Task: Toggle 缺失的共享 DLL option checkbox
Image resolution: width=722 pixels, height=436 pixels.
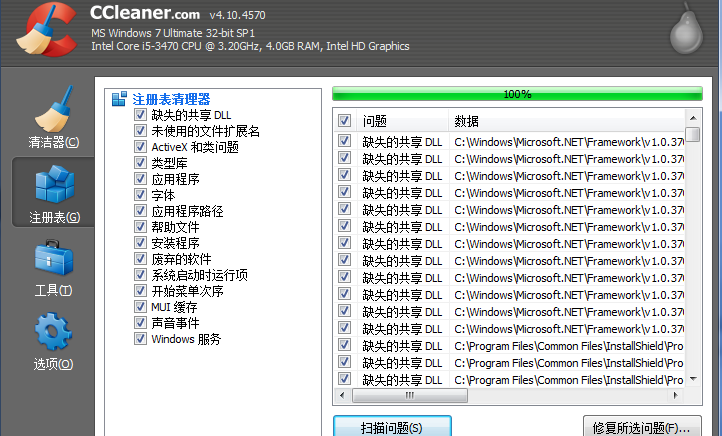Action: 140,115
